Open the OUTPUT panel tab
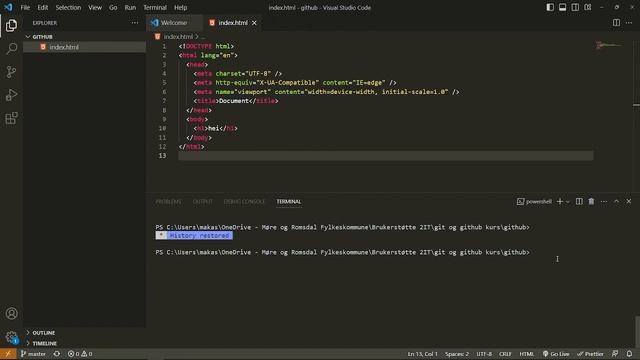Viewport: 640px width, 360px height. (202, 202)
